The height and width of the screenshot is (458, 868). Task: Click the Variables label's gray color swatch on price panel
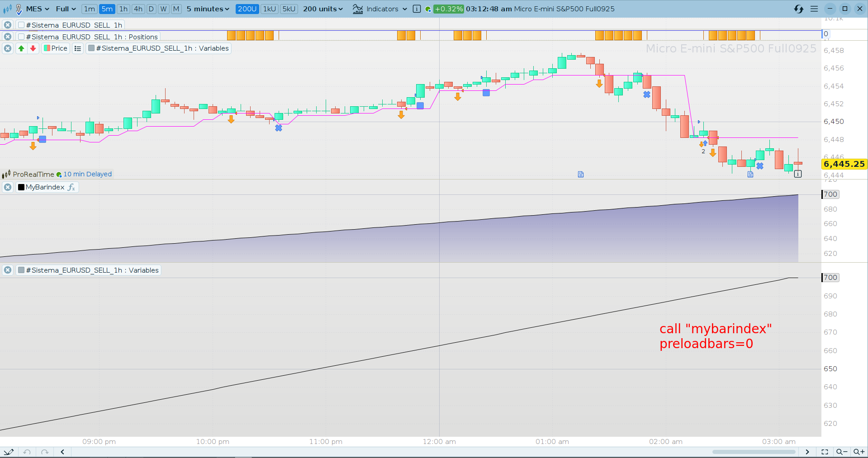91,48
